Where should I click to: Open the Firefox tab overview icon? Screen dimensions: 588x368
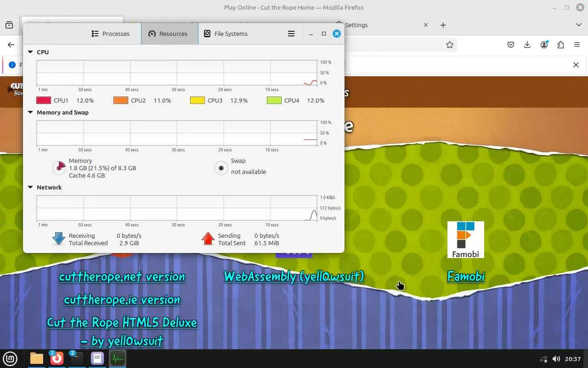pyautogui.click(x=9, y=25)
